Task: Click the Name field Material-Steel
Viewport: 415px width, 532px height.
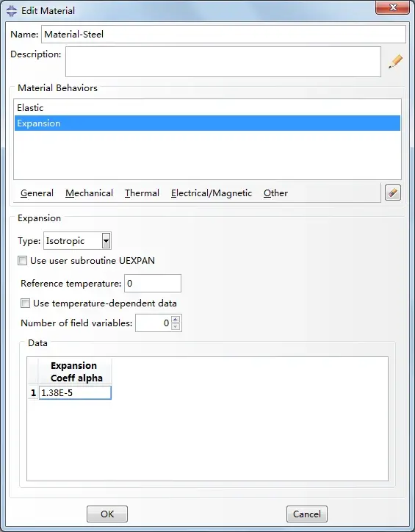Action: tap(223, 35)
